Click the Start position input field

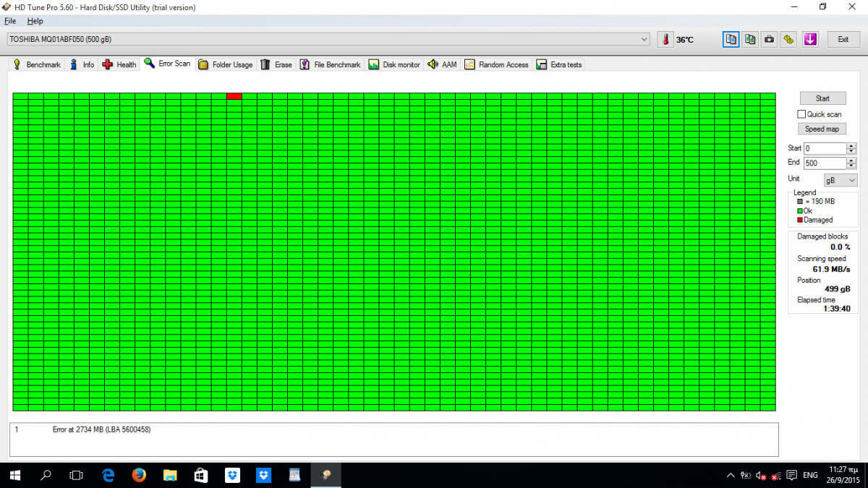coord(825,148)
